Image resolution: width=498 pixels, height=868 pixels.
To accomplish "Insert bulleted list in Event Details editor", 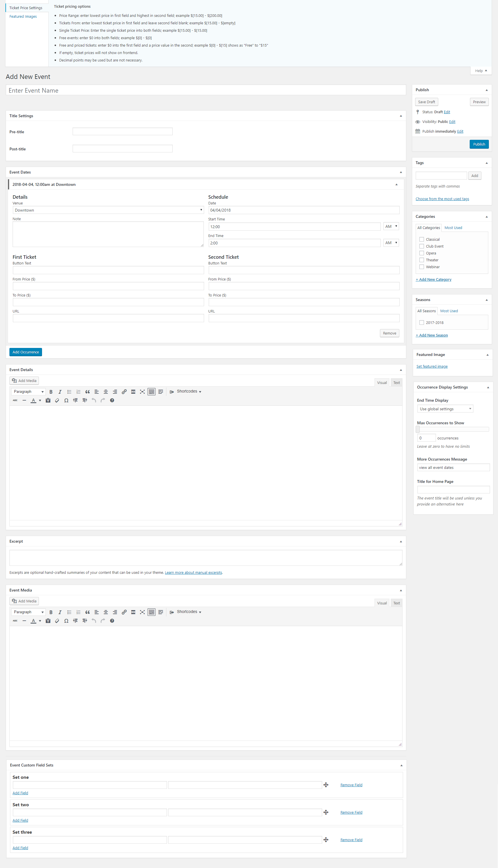I will 69,392.
